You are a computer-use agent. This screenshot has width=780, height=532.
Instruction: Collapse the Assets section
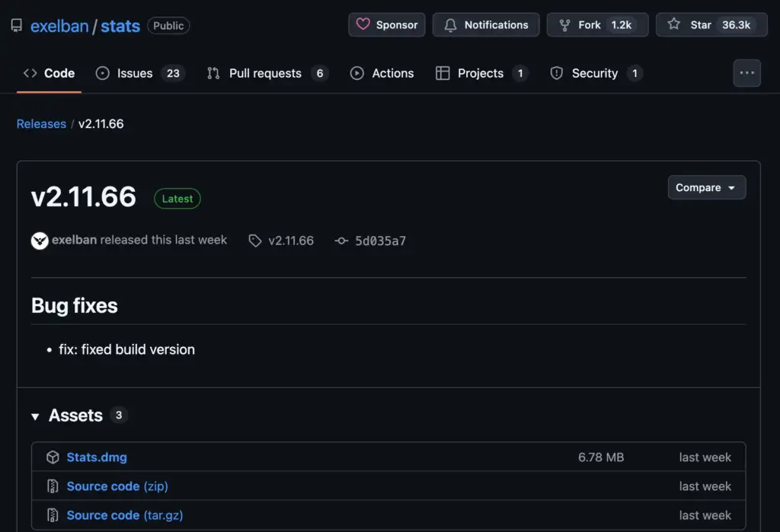click(35, 416)
